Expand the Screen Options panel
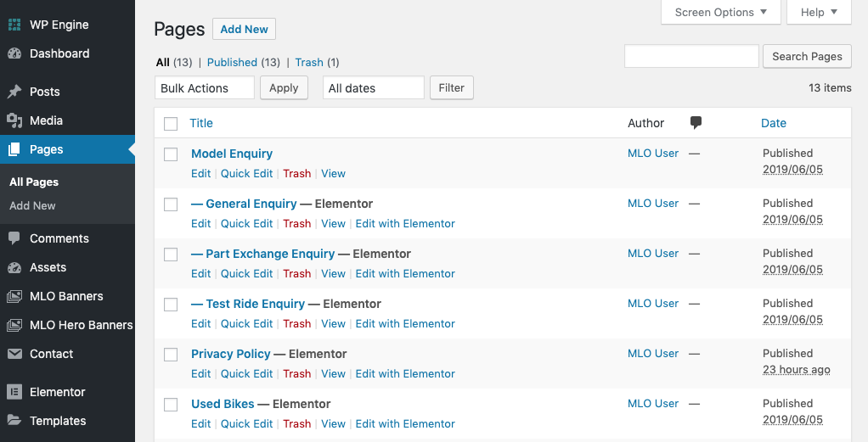 pos(721,12)
